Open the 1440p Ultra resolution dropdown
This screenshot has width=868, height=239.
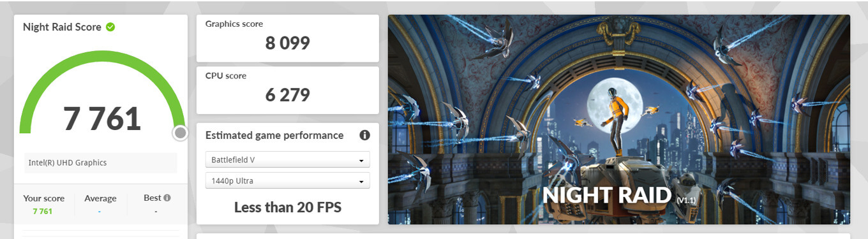[288, 181]
